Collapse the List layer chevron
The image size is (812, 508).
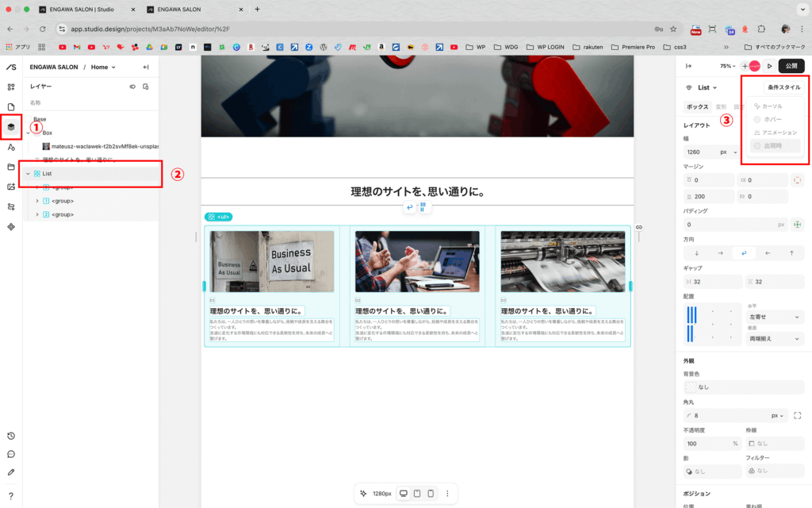(x=29, y=174)
